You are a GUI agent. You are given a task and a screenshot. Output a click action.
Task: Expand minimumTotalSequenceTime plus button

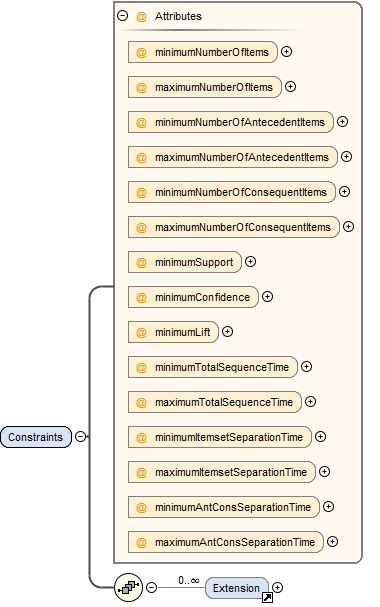[306, 367]
